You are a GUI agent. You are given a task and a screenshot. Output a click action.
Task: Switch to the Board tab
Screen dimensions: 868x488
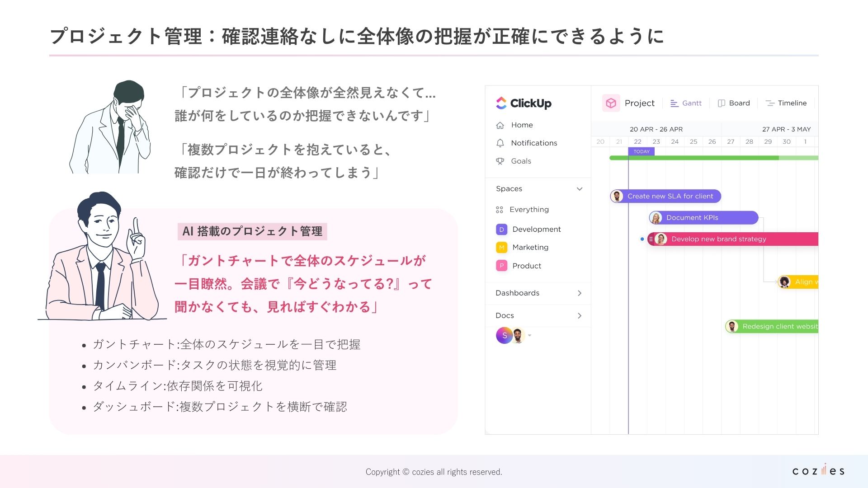734,103
